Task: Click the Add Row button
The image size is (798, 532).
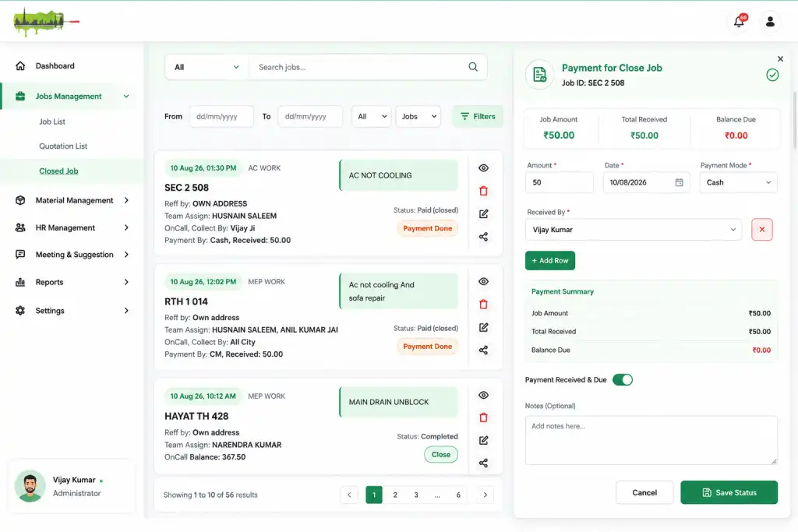Action: (550, 260)
